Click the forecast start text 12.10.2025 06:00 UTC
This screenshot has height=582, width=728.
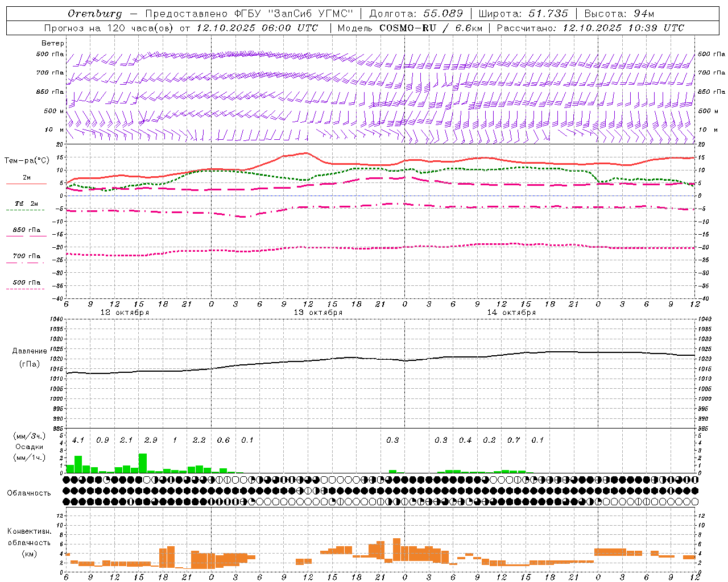click(257, 28)
